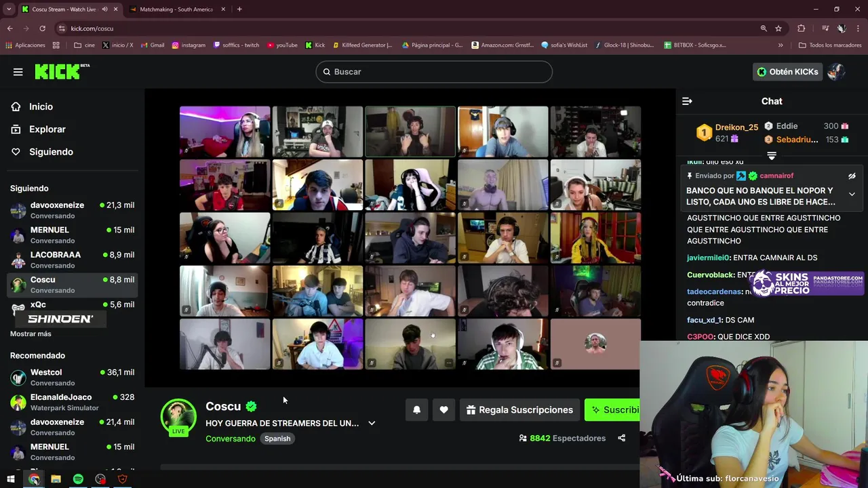Collapse the chat panel icon

point(687,101)
